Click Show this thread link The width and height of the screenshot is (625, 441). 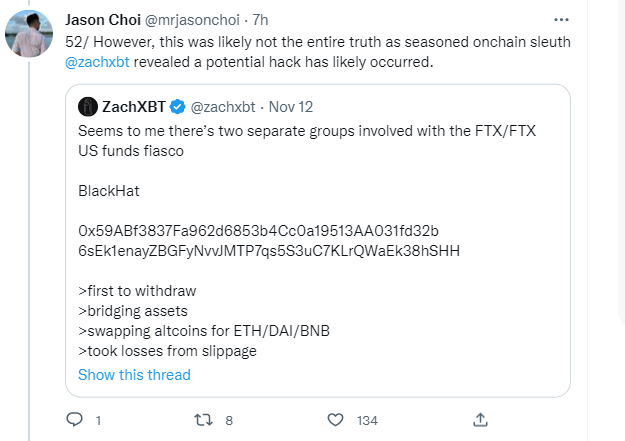pos(134,375)
